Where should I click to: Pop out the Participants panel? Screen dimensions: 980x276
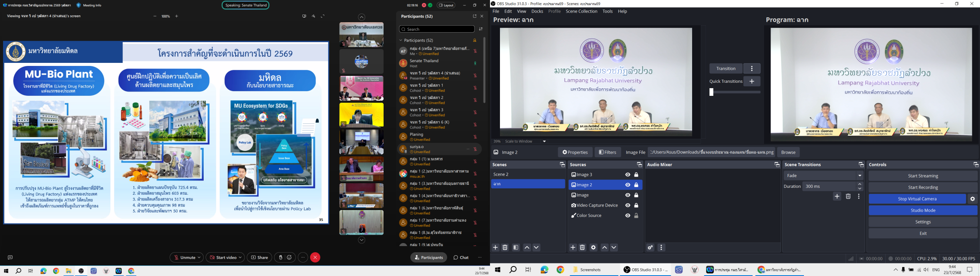click(x=474, y=16)
